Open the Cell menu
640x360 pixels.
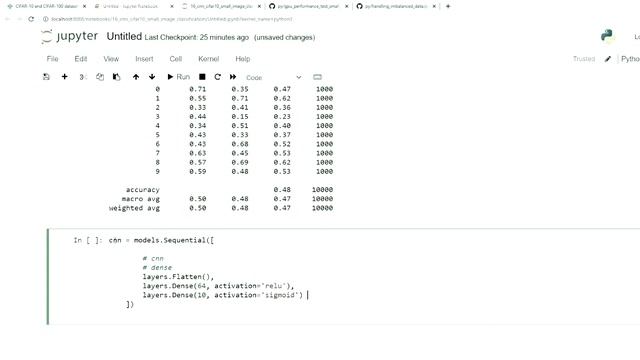click(x=176, y=59)
